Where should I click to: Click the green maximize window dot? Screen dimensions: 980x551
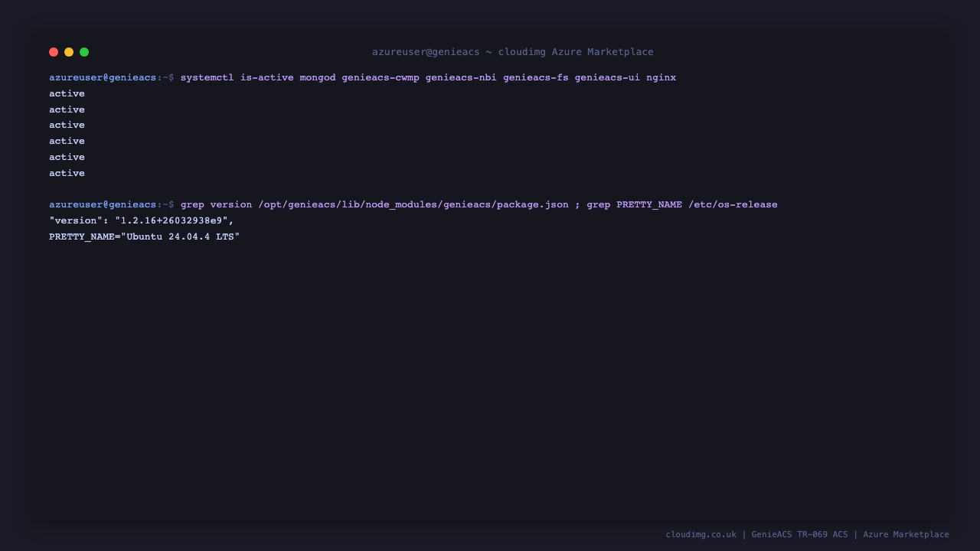coord(84,52)
